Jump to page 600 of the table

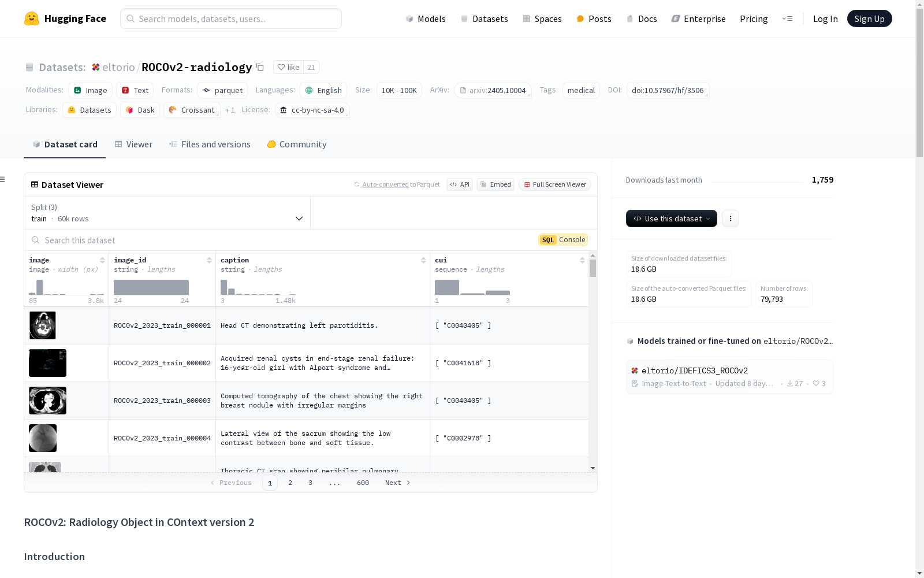click(x=363, y=483)
